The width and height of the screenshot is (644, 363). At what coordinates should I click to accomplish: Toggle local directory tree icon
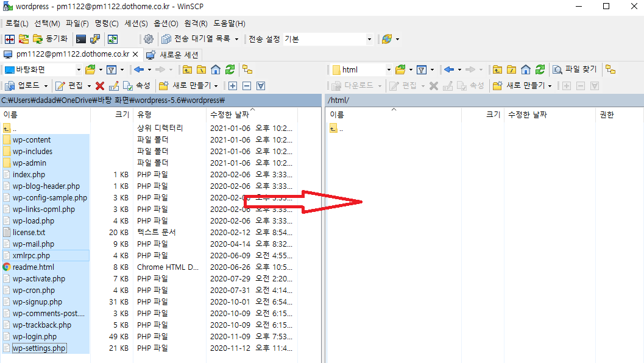coord(247,70)
